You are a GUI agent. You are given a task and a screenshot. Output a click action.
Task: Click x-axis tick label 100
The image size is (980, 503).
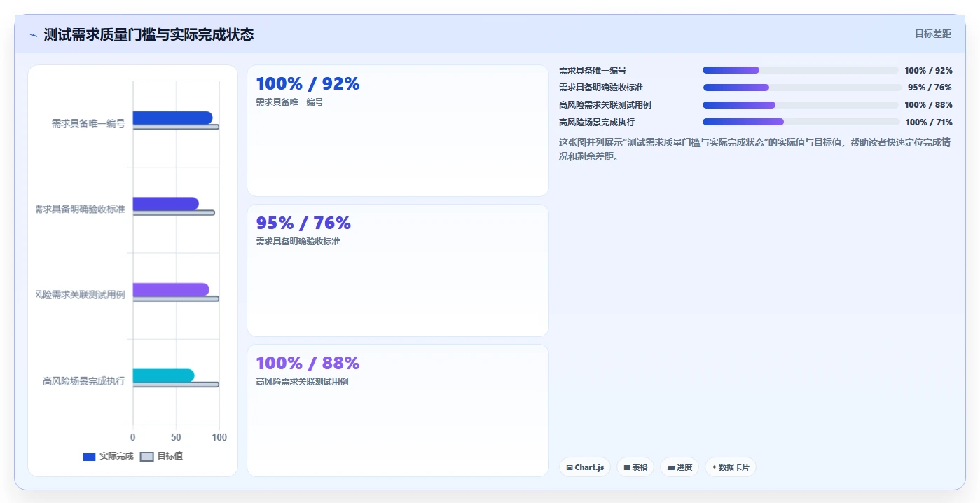click(x=219, y=437)
